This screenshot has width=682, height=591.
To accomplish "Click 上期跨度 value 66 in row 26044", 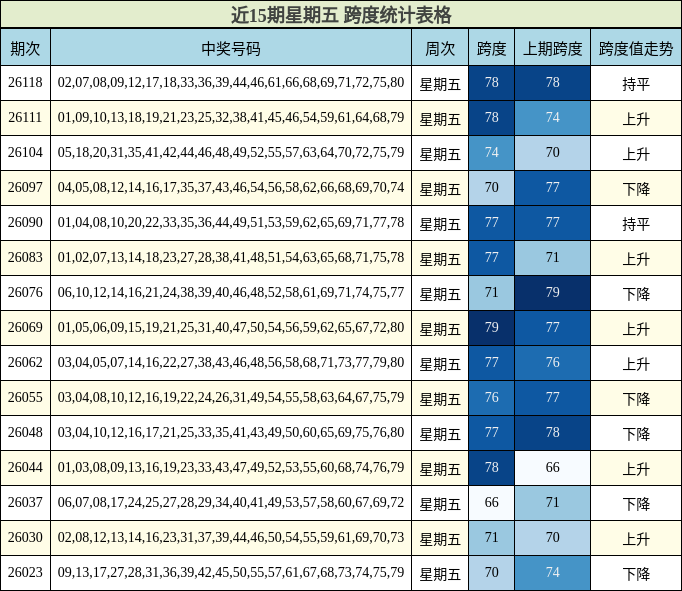I will (552, 467).
